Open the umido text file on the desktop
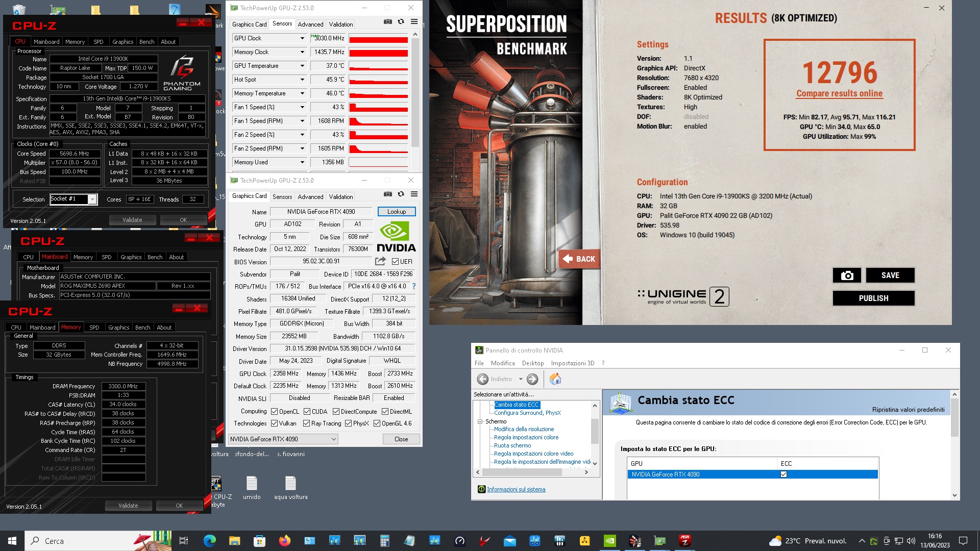This screenshot has height=551, width=980. [252, 488]
